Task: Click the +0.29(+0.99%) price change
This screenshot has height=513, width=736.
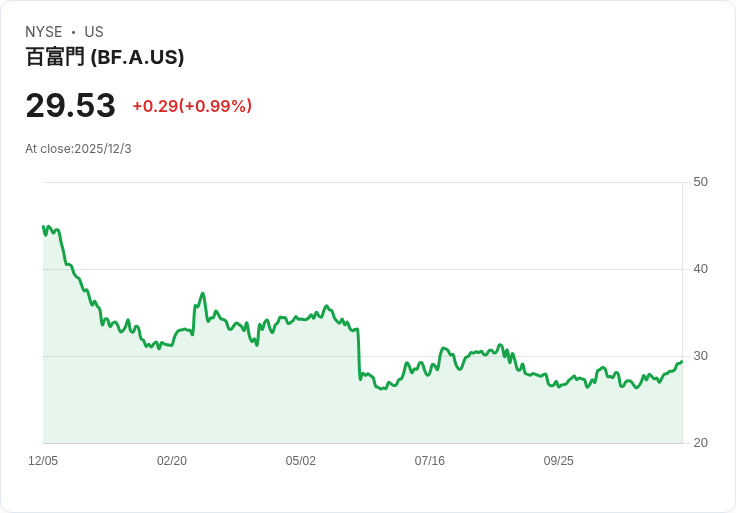Action: [192, 106]
